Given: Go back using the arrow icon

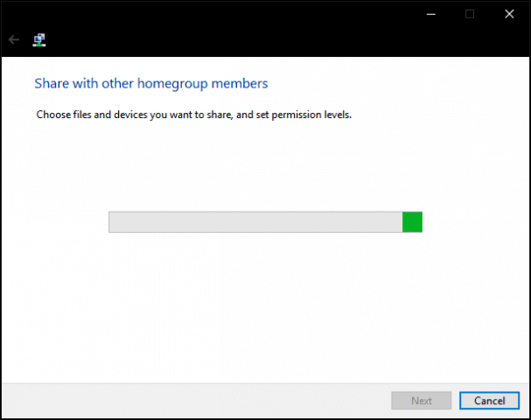Looking at the screenshot, I should coord(14,39).
